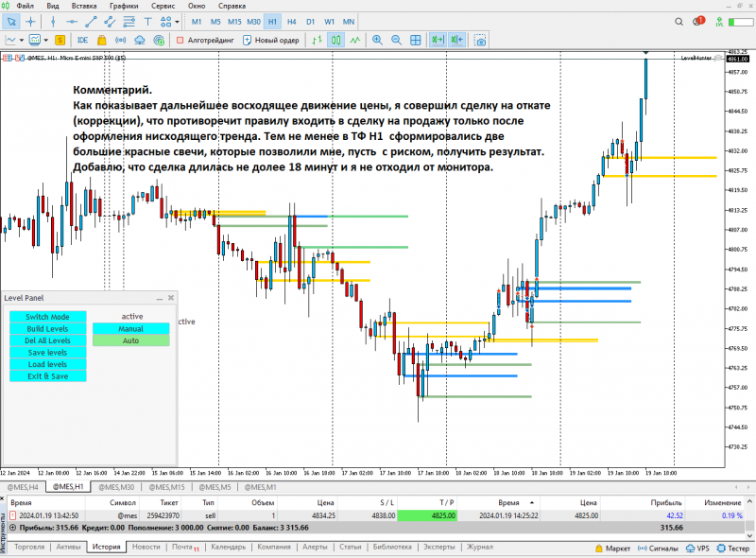Open the chart templates dropdown arrow
Image resolution: width=756 pixels, height=558 pixels.
pos(45,40)
